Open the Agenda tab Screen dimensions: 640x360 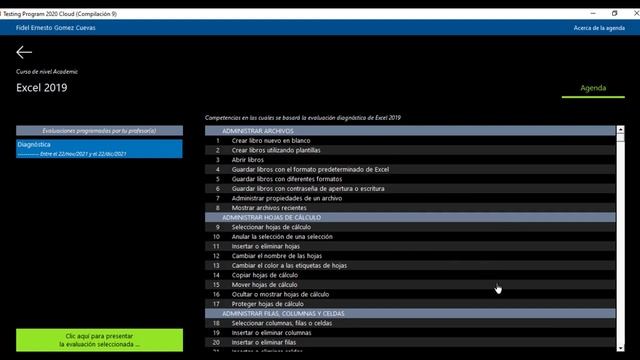pos(593,88)
